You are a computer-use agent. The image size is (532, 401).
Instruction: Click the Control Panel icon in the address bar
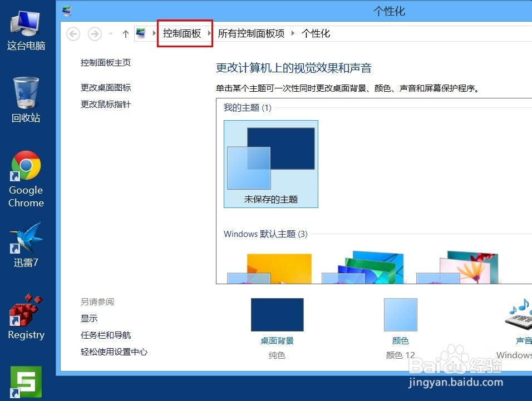[x=141, y=33]
